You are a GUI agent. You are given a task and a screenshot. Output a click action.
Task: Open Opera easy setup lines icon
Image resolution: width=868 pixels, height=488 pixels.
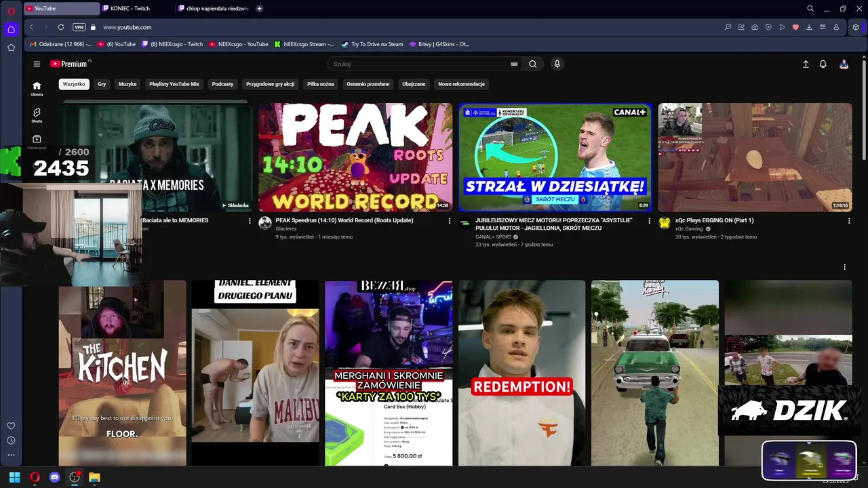(823, 27)
